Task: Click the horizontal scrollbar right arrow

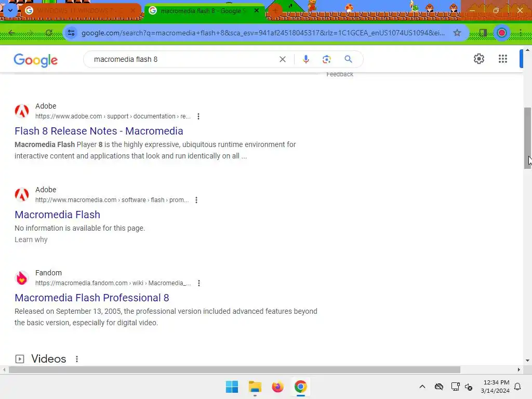Action: tap(519, 369)
